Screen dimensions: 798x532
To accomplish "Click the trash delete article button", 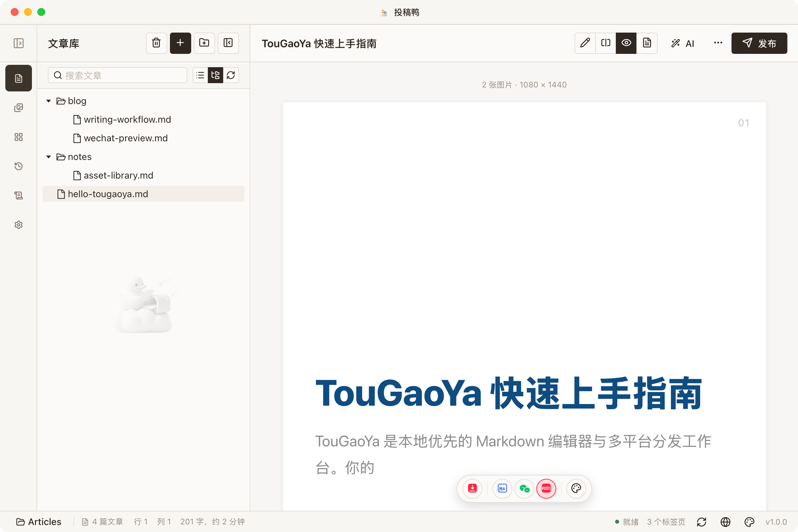I will point(156,43).
